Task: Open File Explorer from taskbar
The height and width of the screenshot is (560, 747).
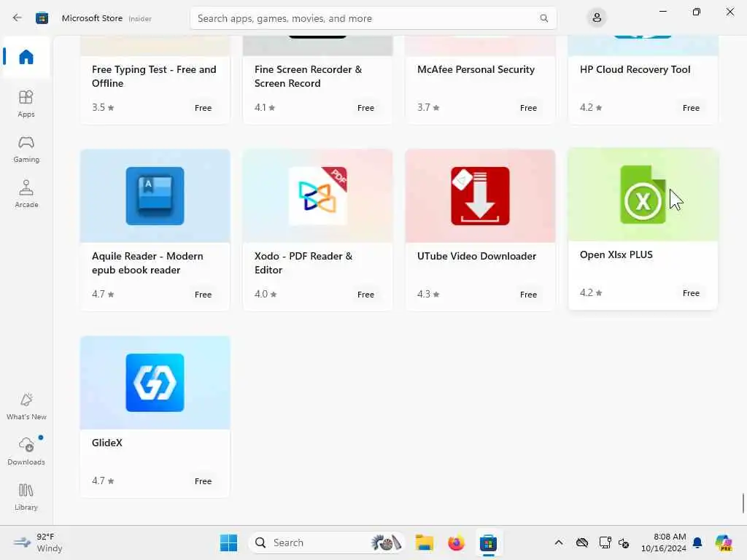Action: click(x=424, y=542)
